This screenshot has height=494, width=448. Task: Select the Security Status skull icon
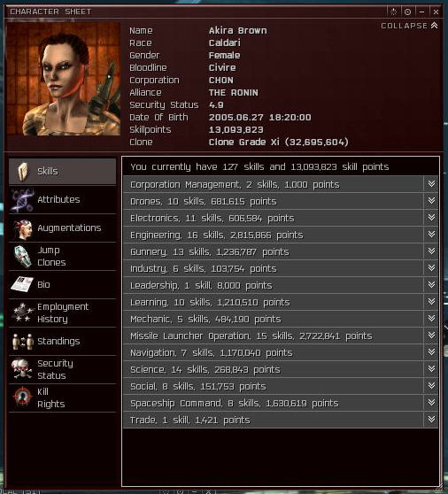click(22, 369)
